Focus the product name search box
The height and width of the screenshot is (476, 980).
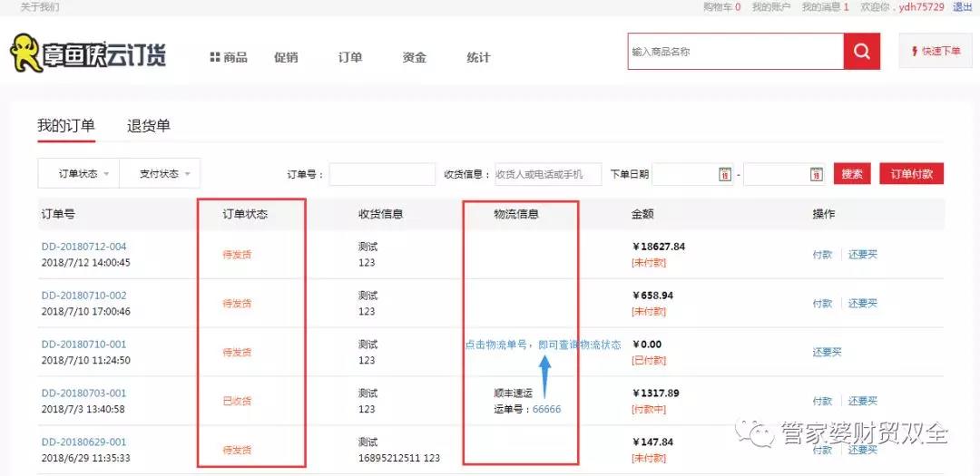tap(736, 52)
